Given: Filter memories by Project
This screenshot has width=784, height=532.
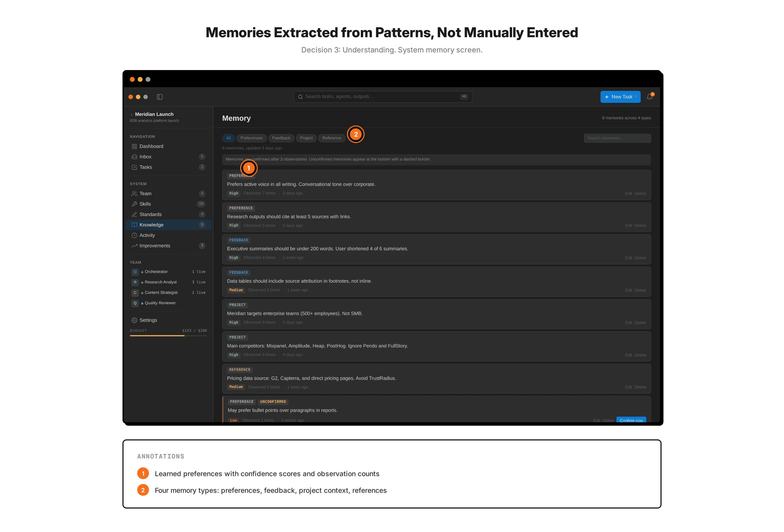Looking at the screenshot, I should point(306,138).
